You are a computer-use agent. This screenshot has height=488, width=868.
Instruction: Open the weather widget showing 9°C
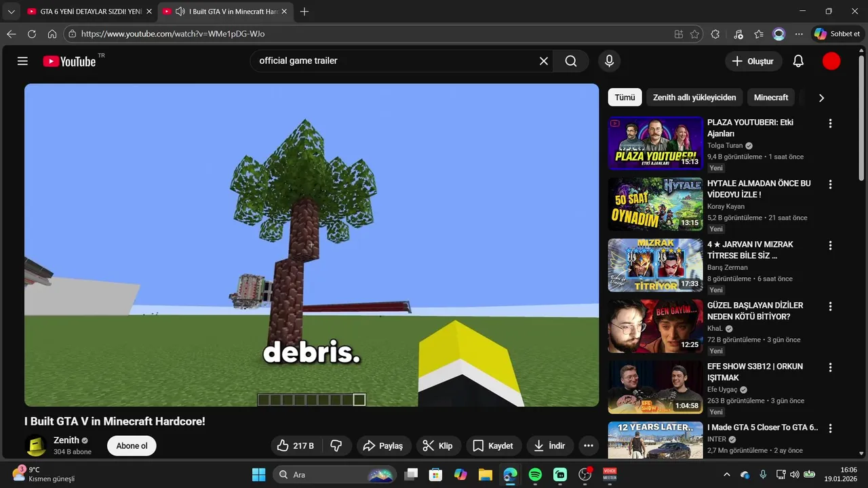click(43, 474)
